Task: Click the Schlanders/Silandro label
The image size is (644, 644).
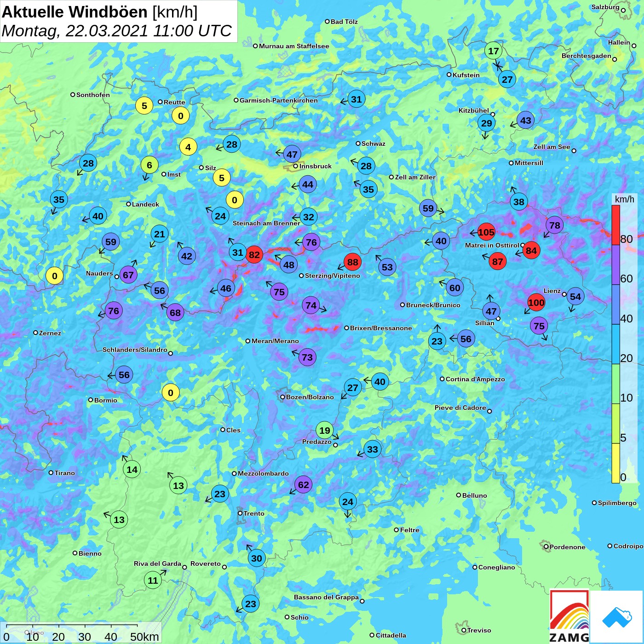Action: pos(135,350)
